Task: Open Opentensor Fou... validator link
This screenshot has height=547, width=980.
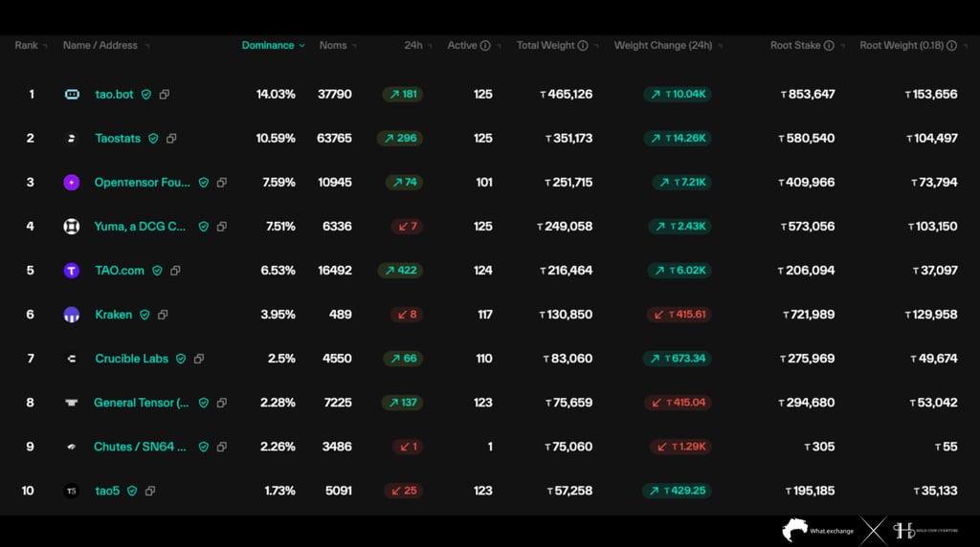Action: point(142,183)
